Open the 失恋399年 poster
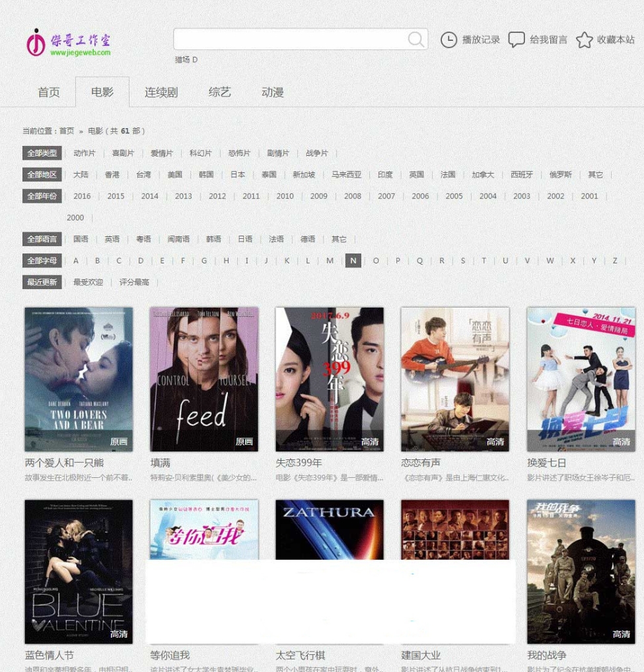The height and width of the screenshot is (672, 644). point(330,379)
